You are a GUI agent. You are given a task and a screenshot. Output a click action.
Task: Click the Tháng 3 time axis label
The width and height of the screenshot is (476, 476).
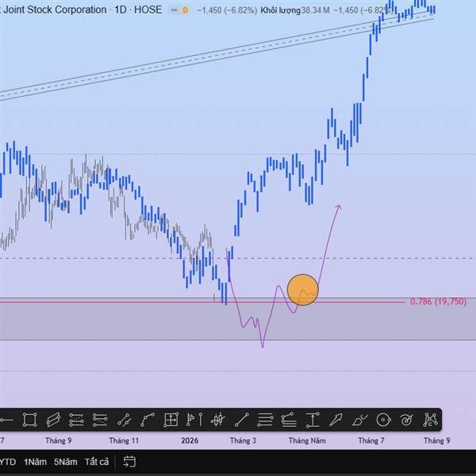243,440
